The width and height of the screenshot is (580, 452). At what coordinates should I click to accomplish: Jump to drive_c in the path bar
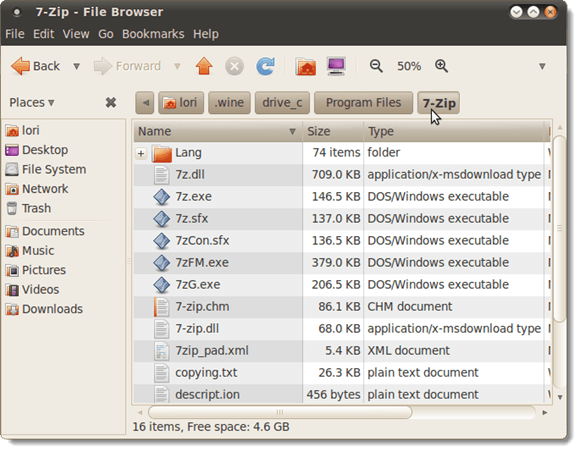pos(282,102)
